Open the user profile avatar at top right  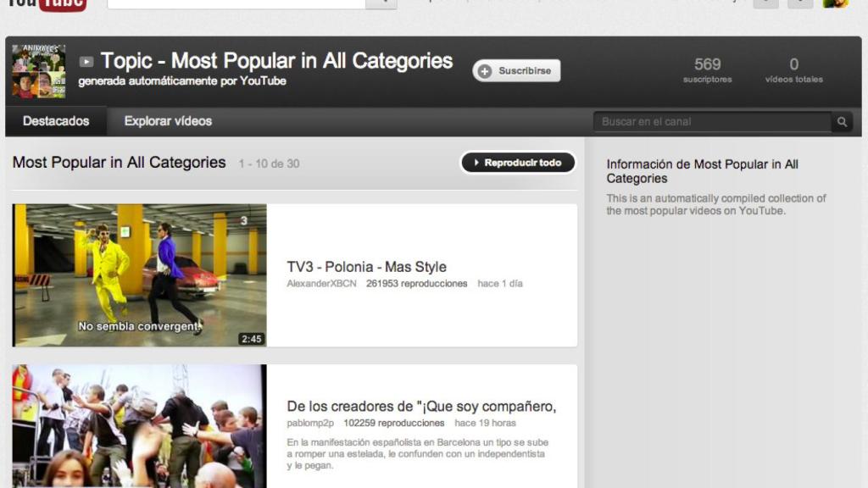[835, 4]
